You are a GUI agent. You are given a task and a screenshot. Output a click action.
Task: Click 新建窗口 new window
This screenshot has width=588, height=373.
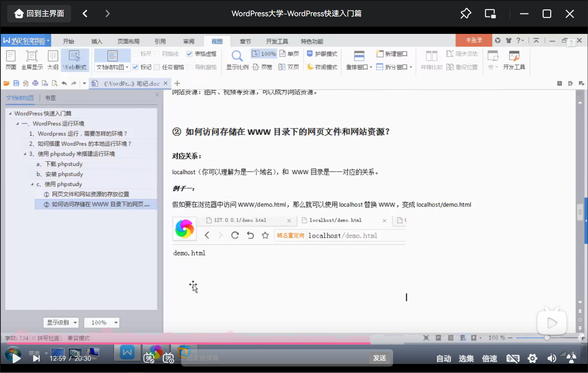(x=392, y=54)
